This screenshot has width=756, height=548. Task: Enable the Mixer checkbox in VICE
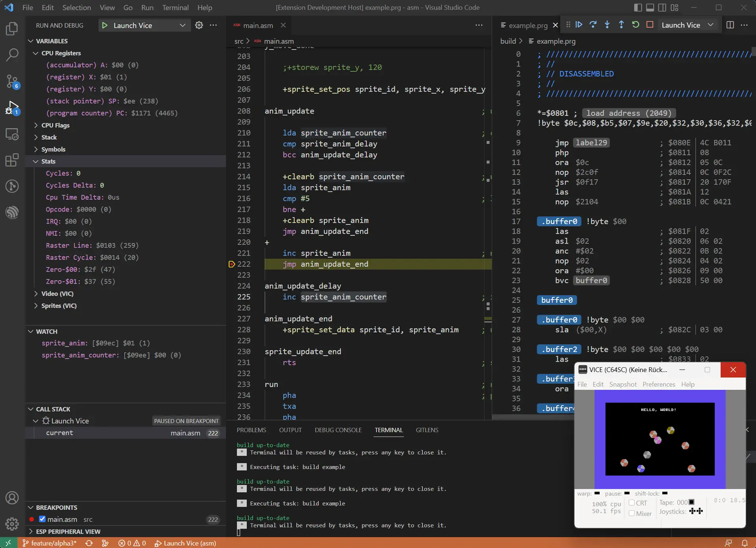(632, 513)
